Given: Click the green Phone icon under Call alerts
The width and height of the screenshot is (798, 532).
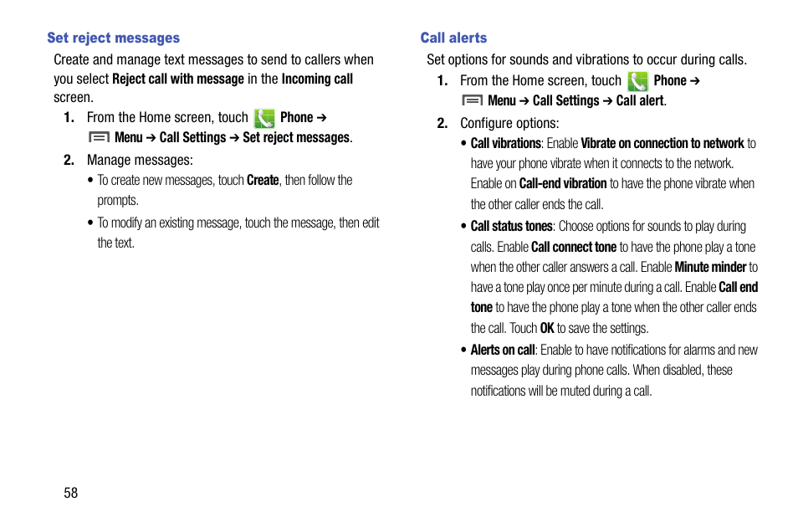Looking at the screenshot, I should pos(637,81).
